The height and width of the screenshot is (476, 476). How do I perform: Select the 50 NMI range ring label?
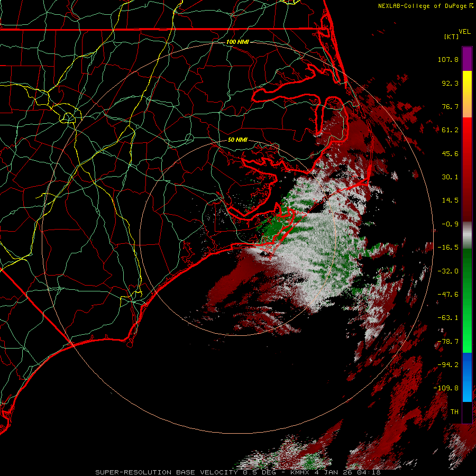click(237, 140)
